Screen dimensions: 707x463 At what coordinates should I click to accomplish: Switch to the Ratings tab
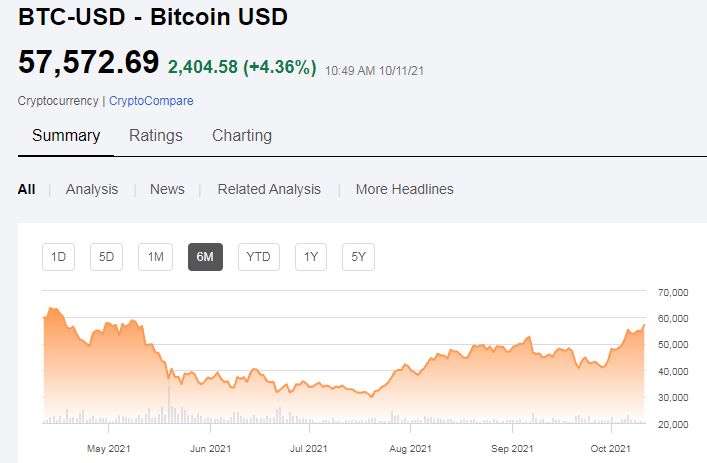click(156, 136)
